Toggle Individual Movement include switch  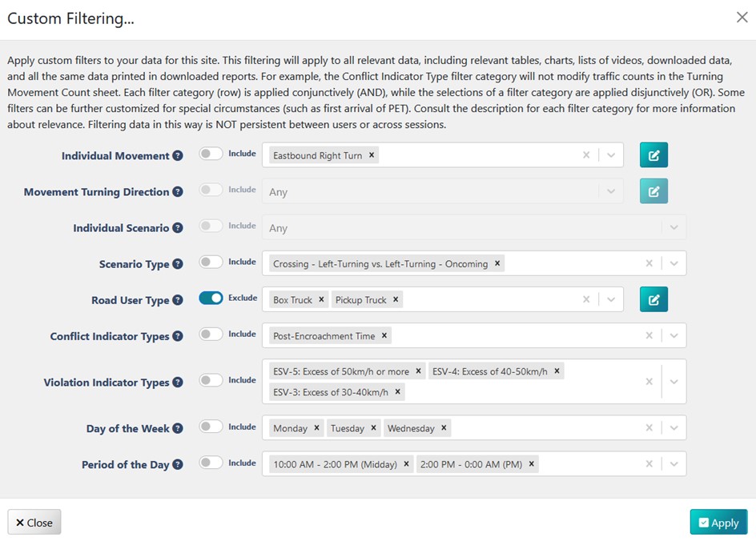coord(211,154)
